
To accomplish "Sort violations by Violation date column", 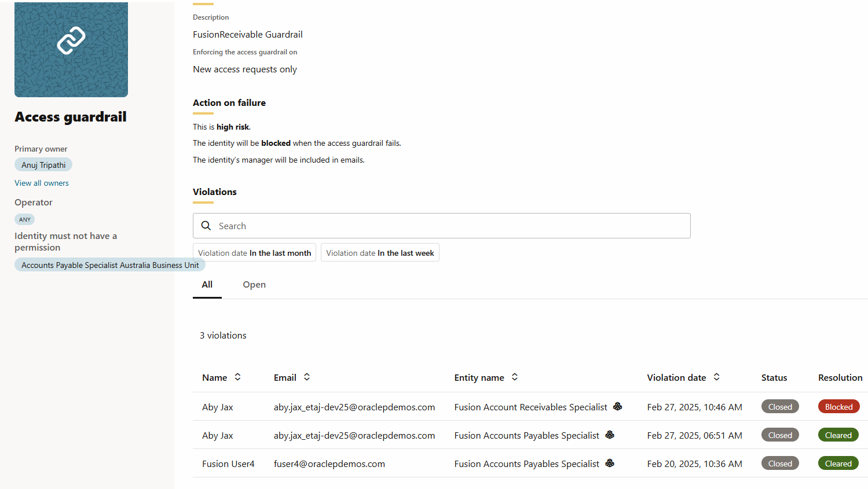I will 717,377.
